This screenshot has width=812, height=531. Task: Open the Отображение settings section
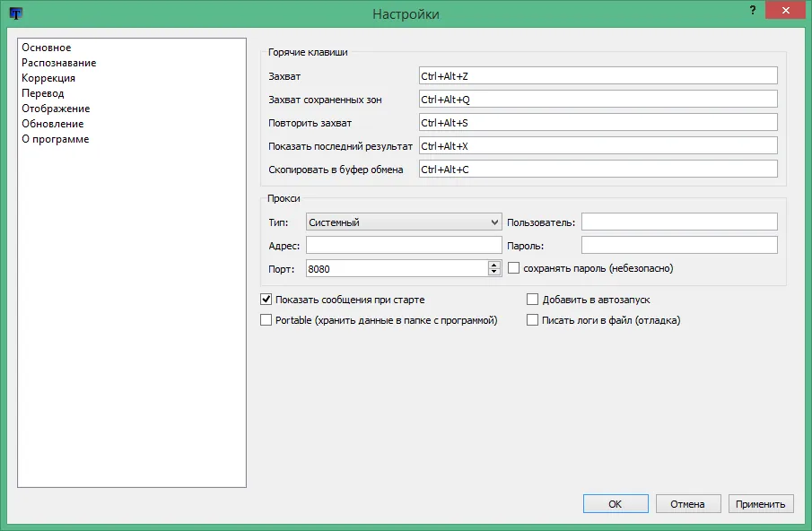pyautogui.click(x=56, y=109)
